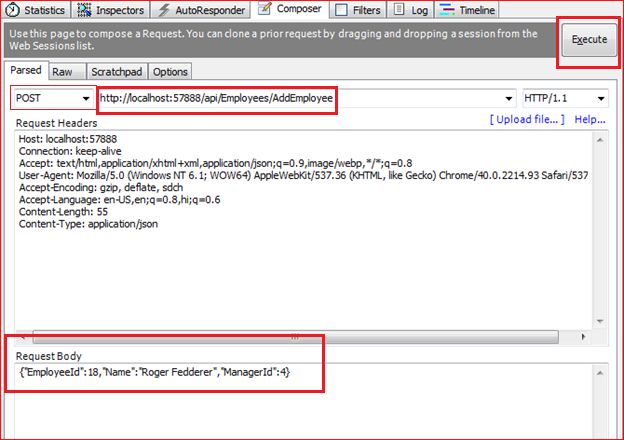Open the Scratchpad sub-tab
The image size is (624, 440).
point(117,72)
